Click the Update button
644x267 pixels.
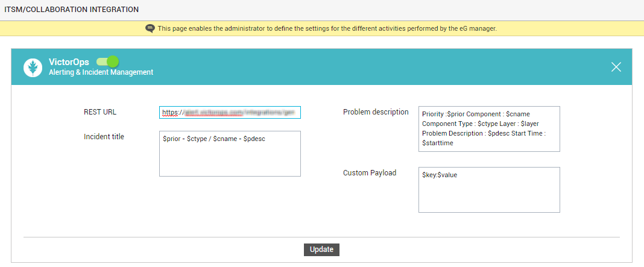tap(321, 250)
